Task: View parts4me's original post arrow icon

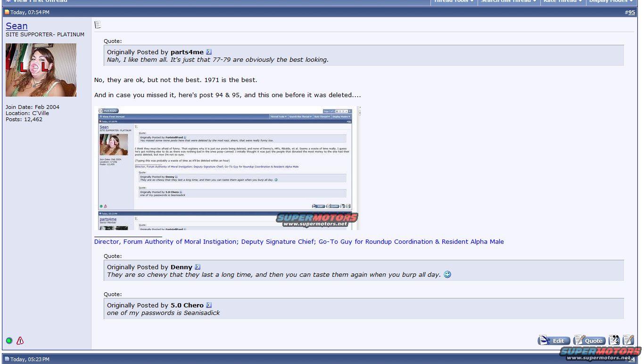Action: 209,52
